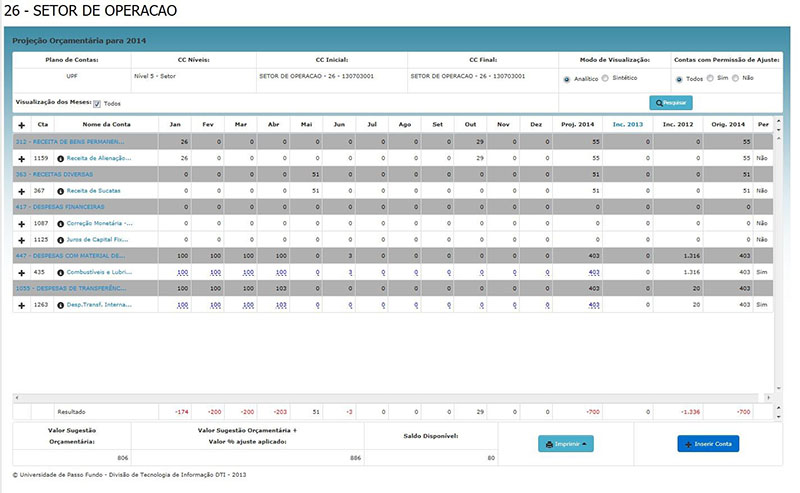
Task: Open info icon for Receita de Alienação
Action: point(60,159)
